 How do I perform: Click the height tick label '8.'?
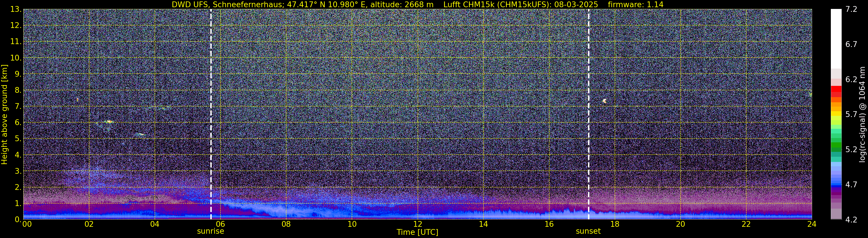tap(18, 90)
